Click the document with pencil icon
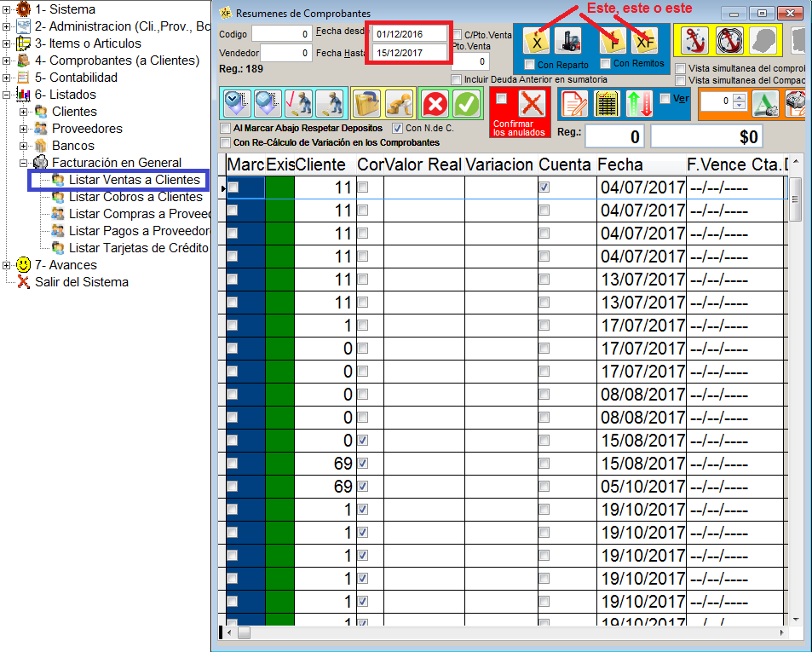The image size is (812, 652). coord(575,104)
